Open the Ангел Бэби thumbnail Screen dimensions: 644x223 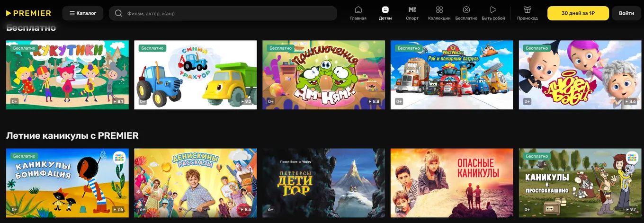580,75
